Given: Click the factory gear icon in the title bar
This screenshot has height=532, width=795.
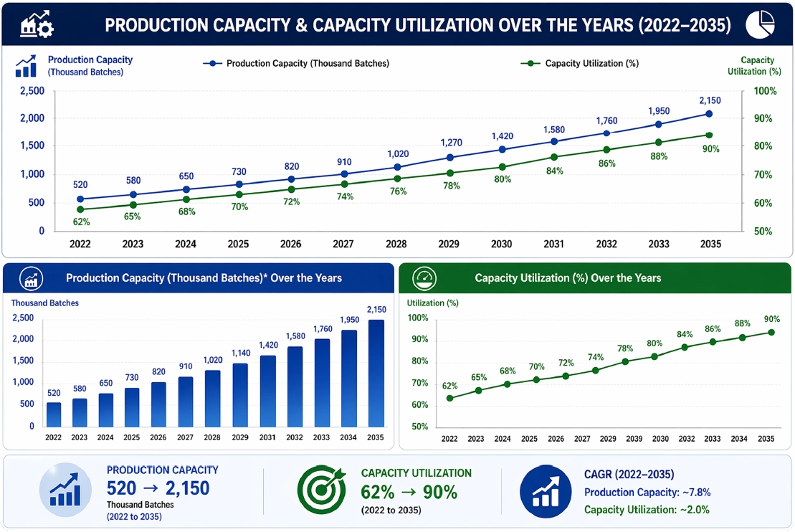Looking at the screenshot, I should click(x=37, y=24).
